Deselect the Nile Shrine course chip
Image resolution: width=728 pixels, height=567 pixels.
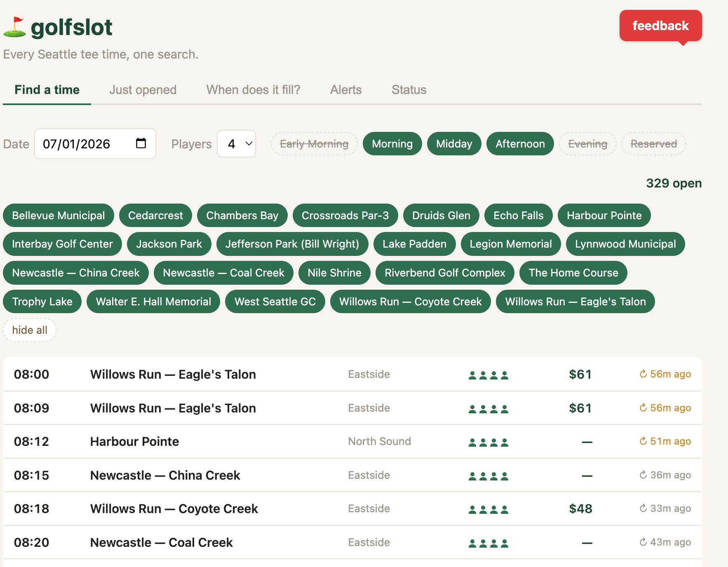point(334,273)
